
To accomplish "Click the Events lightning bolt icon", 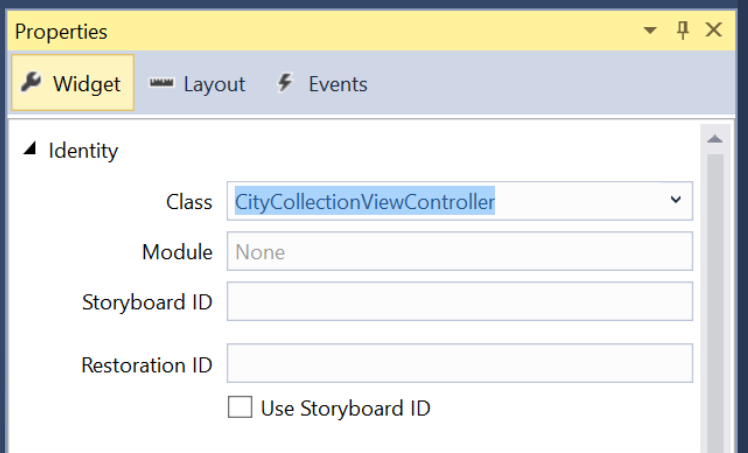I will coord(285,82).
